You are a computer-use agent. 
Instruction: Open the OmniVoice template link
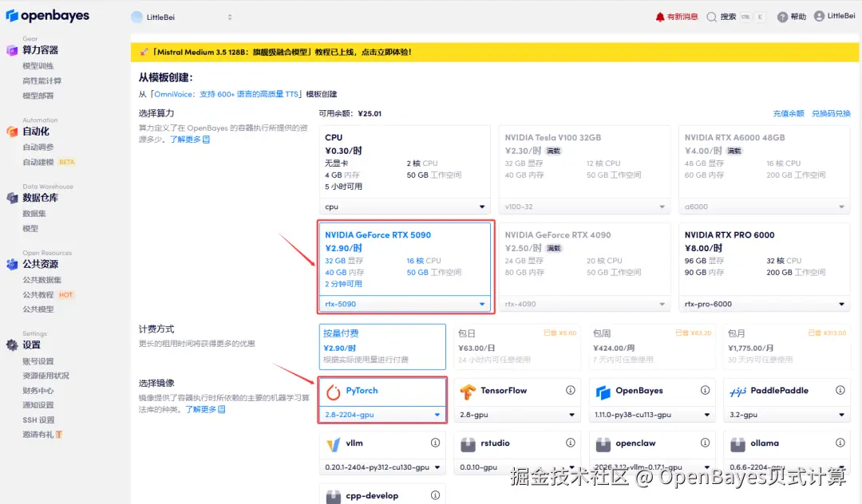[226, 94]
